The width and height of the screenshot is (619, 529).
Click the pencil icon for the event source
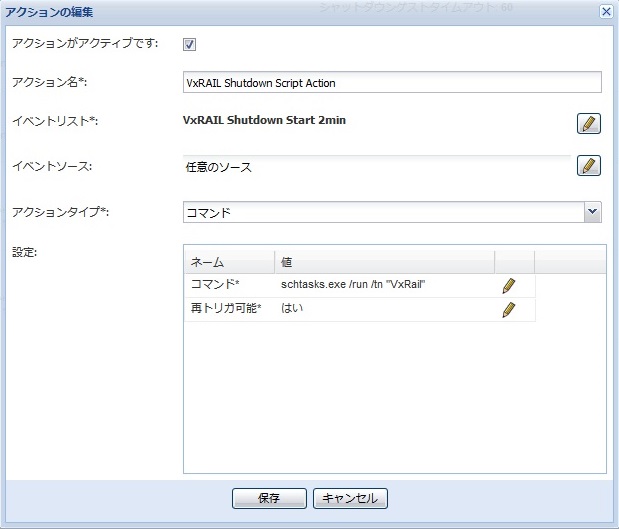[x=589, y=166]
